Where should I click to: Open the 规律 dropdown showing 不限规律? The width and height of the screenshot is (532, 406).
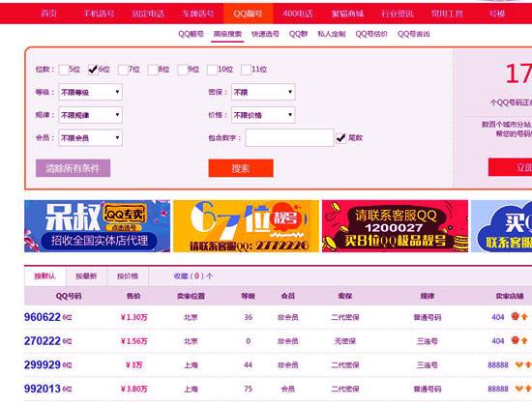(x=90, y=115)
